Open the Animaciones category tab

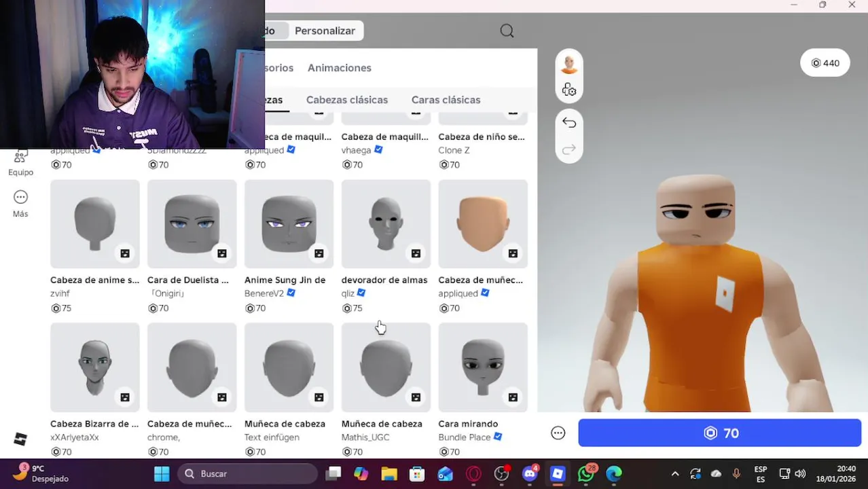(x=340, y=68)
